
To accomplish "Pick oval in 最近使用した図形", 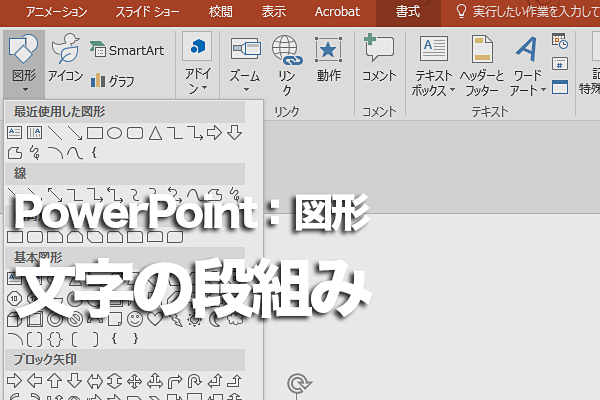I will click(x=114, y=133).
